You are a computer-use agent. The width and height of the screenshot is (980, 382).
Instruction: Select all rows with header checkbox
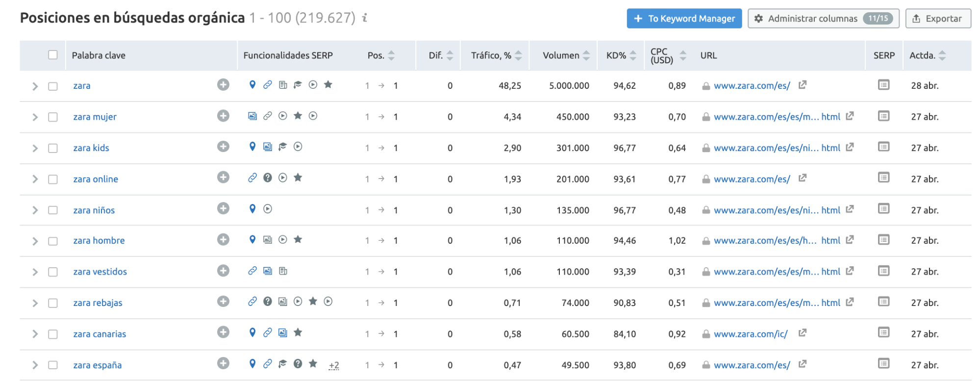click(x=53, y=55)
